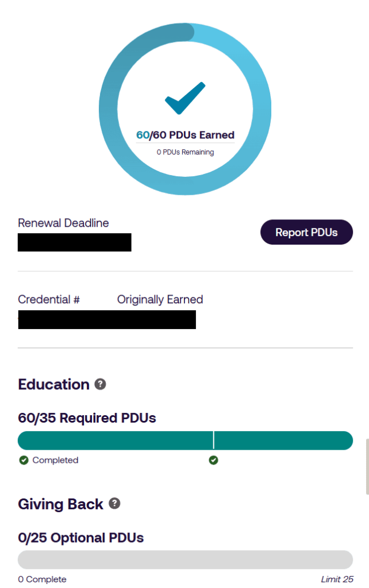Click the Report PDUs button

pyautogui.click(x=306, y=232)
